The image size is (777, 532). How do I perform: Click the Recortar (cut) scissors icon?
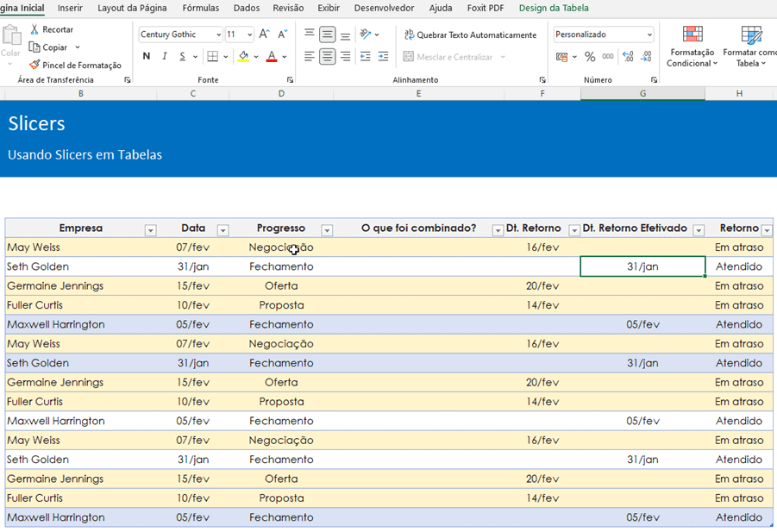(34, 29)
